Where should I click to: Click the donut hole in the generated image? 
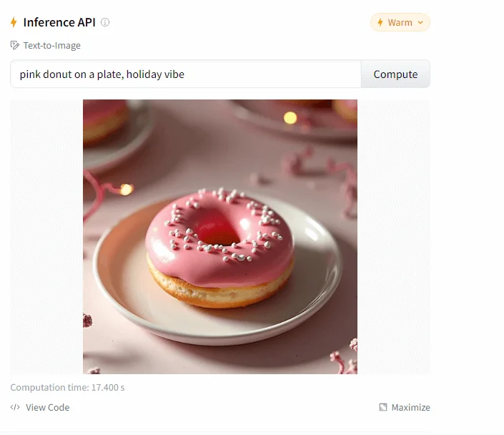(x=218, y=235)
